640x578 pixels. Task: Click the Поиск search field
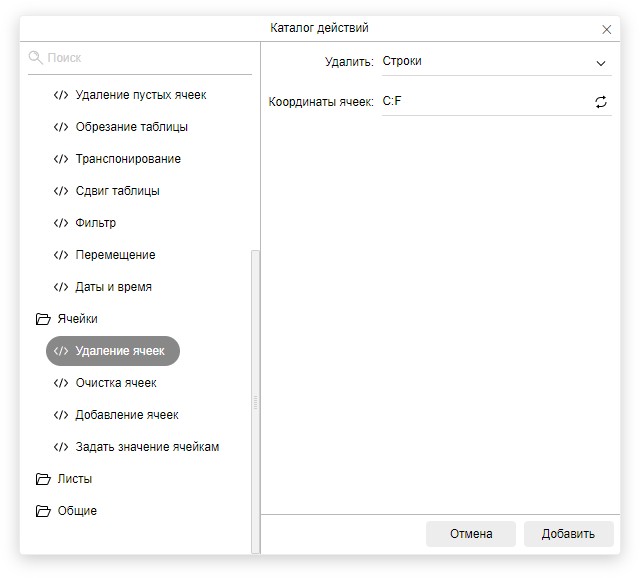[x=145, y=58]
